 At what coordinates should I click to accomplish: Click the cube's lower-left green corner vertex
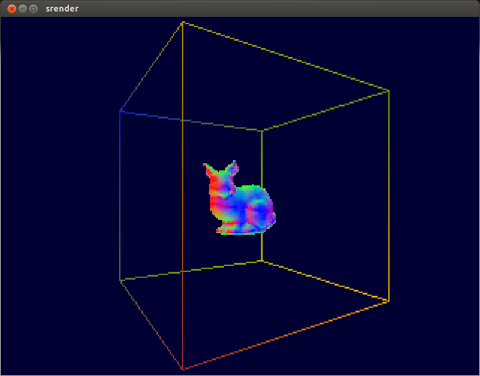(x=120, y=280)
